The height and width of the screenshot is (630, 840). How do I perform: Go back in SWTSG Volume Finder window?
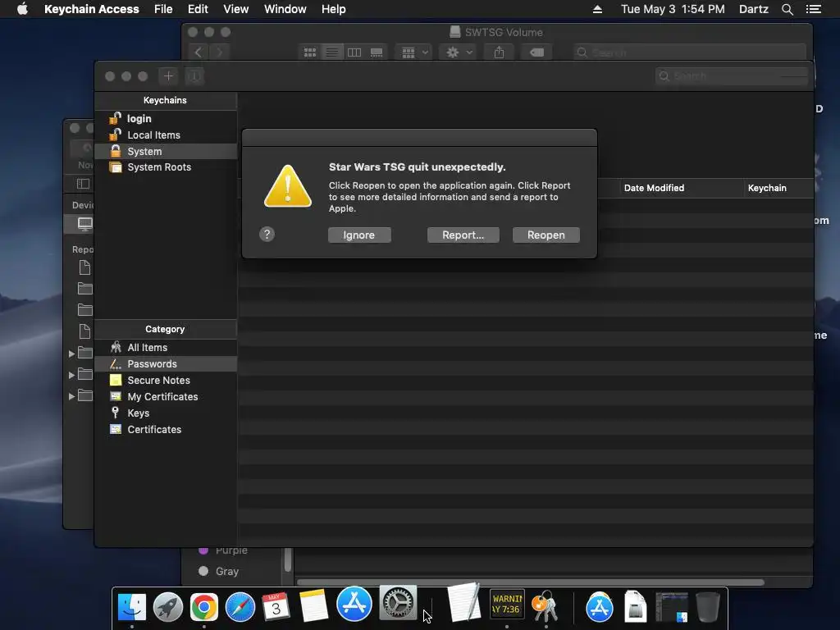[x=199, y=52]
